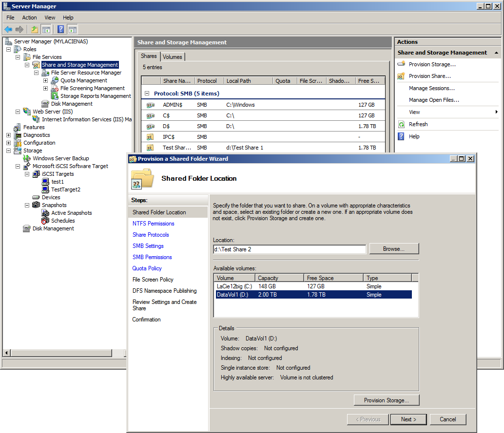Click the Show/Hide Console Tree toolbar icon
Image resolution: width=504 pixels, height=433 pixels.
click(46, 30)
